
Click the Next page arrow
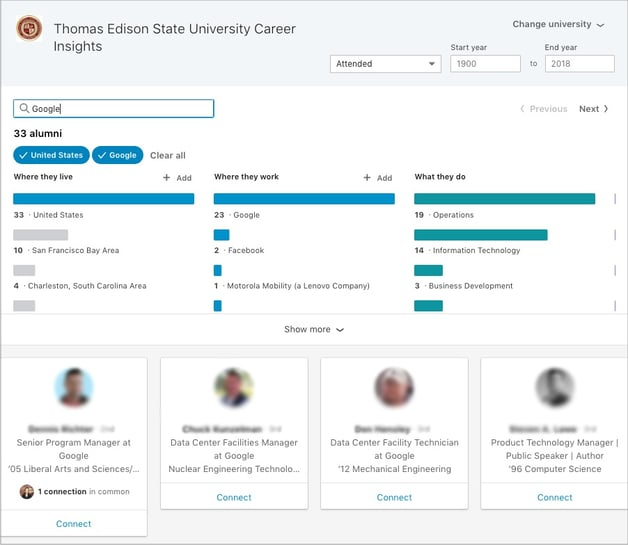tap(594, 109)
